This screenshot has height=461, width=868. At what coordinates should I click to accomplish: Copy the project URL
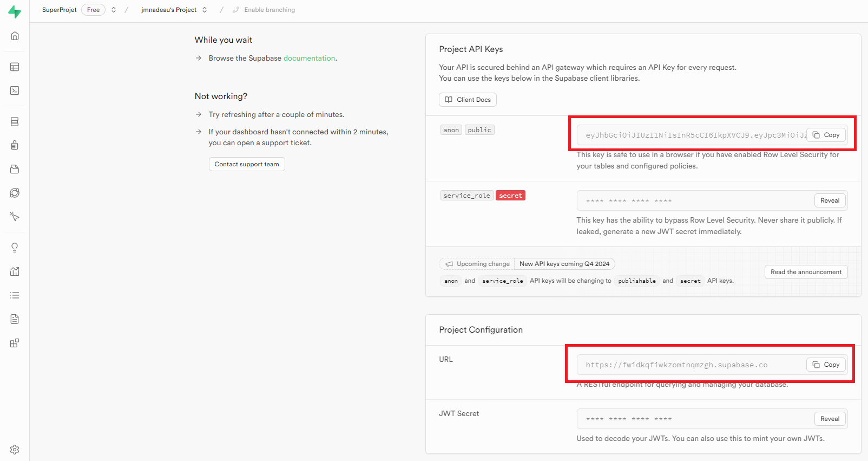coord(826,365)
